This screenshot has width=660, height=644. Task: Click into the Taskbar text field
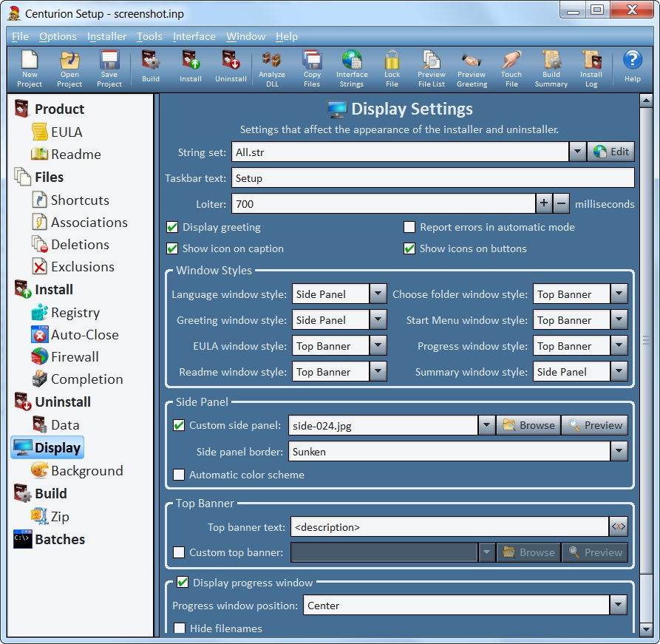pos(432,177)
